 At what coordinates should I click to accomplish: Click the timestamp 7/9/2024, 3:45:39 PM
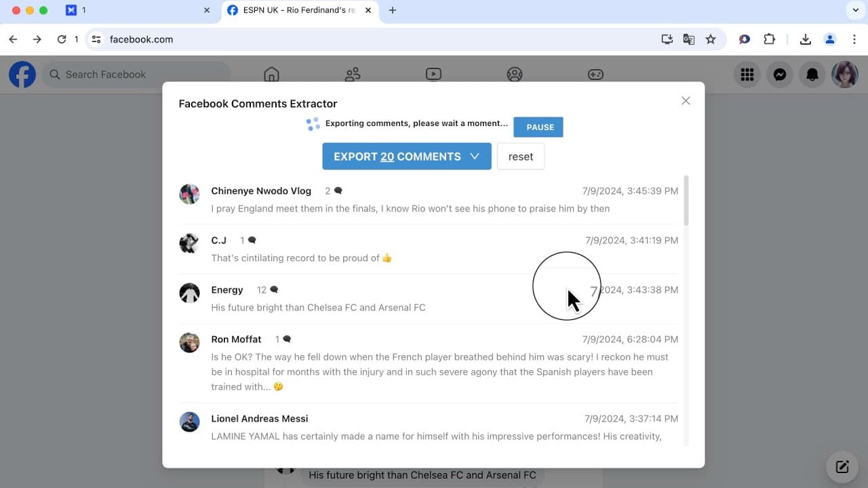(631, 191)
